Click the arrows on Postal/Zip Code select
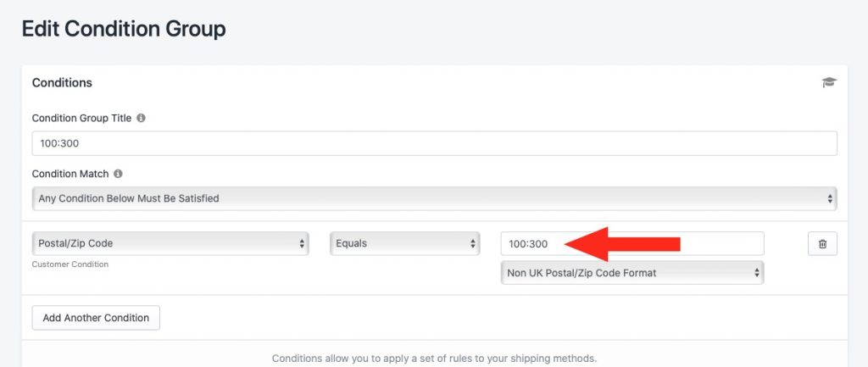The height and width of the screenshot is (367, 868). click(302, 243)
